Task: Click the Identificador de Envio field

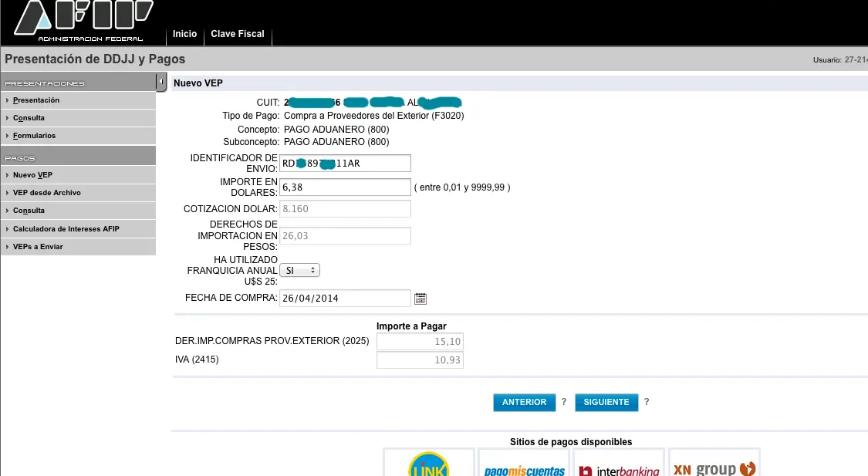Action: point(345,164)
